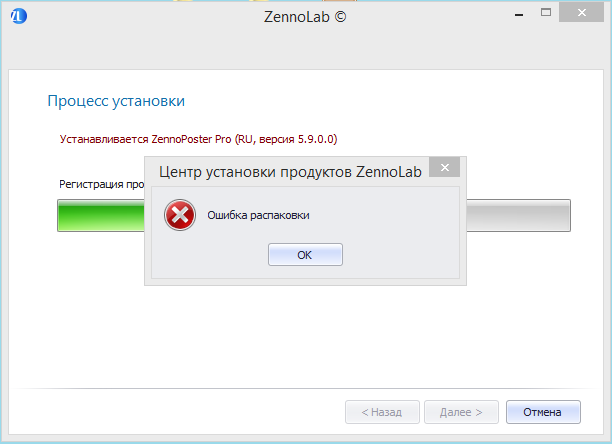612x444 pixels.
Task: Click the ZennoPoster Pro product name text
Action: [x=191, y=139]
